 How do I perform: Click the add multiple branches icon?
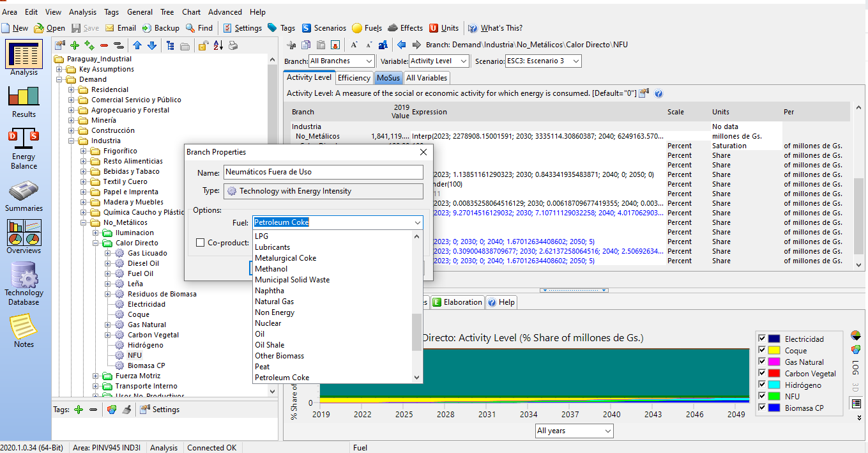coord(89,45)
